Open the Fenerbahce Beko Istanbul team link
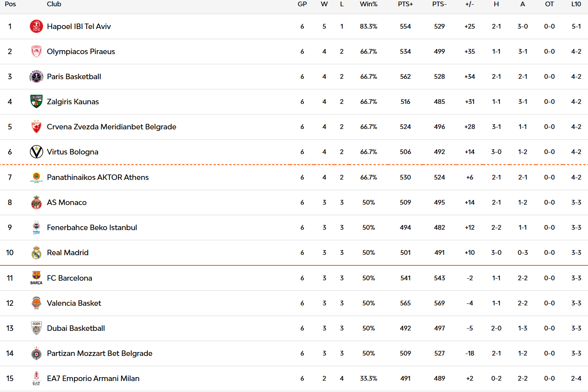This screenshot has height=392, width=588. click(92, 227)
